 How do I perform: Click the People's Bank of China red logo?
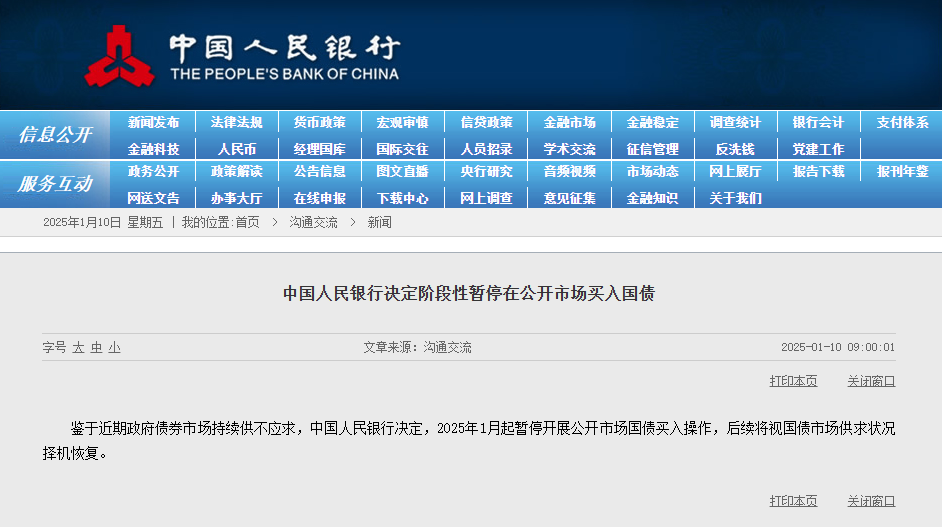tap(119, 56)
